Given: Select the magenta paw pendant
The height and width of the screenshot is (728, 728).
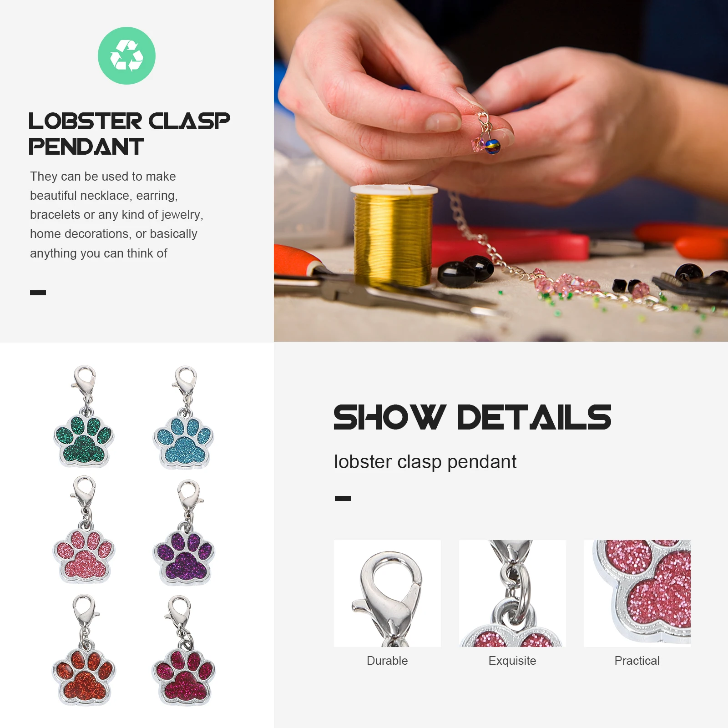Looking at the screenshot, I should tap(183, 651).
